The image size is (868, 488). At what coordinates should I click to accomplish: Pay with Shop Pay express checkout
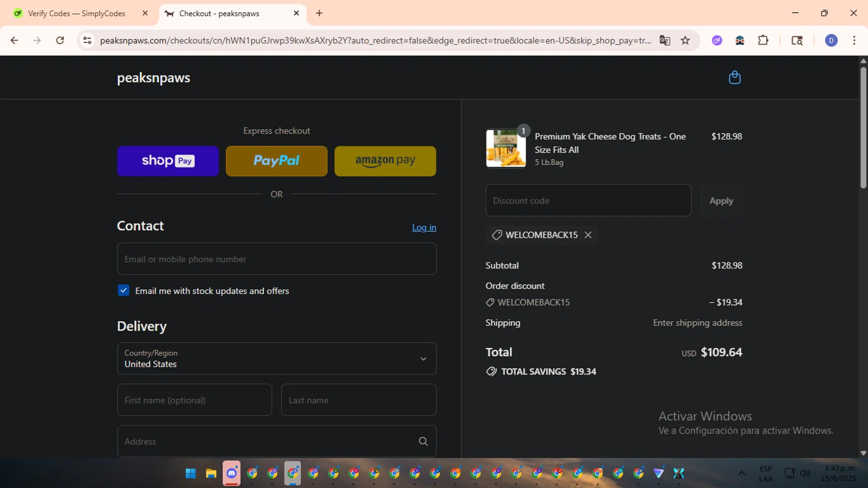(x=168, y=161)
